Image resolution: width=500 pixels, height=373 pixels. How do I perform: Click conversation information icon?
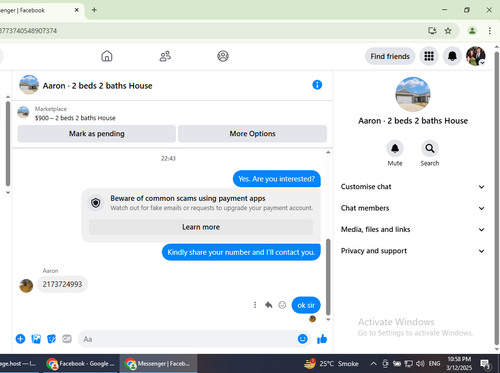(x=317, y=85)
